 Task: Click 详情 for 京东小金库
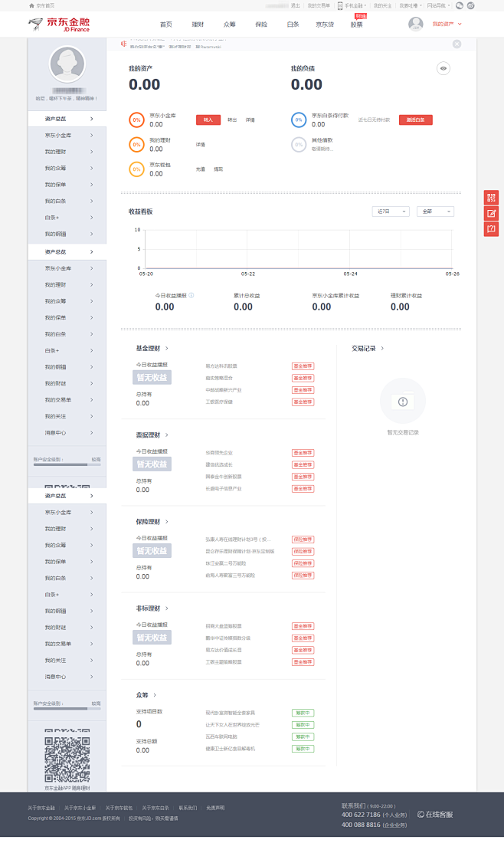(250, 120)
